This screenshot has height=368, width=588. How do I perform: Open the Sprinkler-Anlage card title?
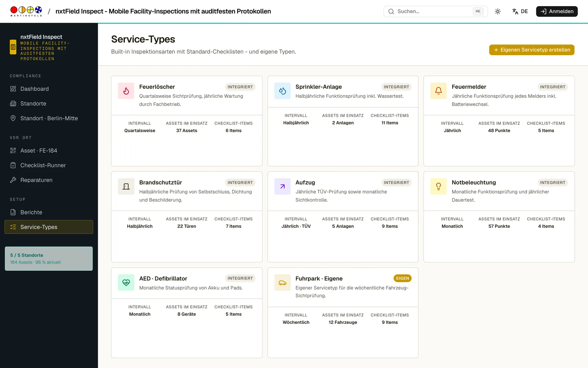[318, 87]
